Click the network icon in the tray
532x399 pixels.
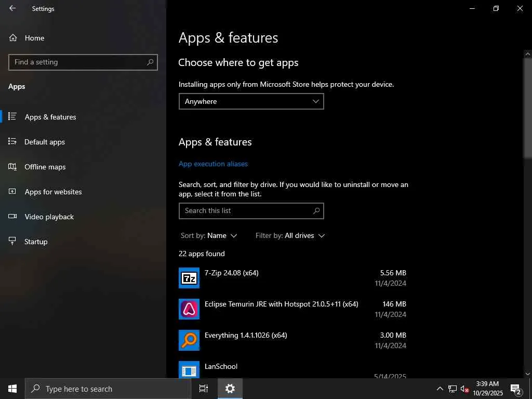tap(453, 389)
